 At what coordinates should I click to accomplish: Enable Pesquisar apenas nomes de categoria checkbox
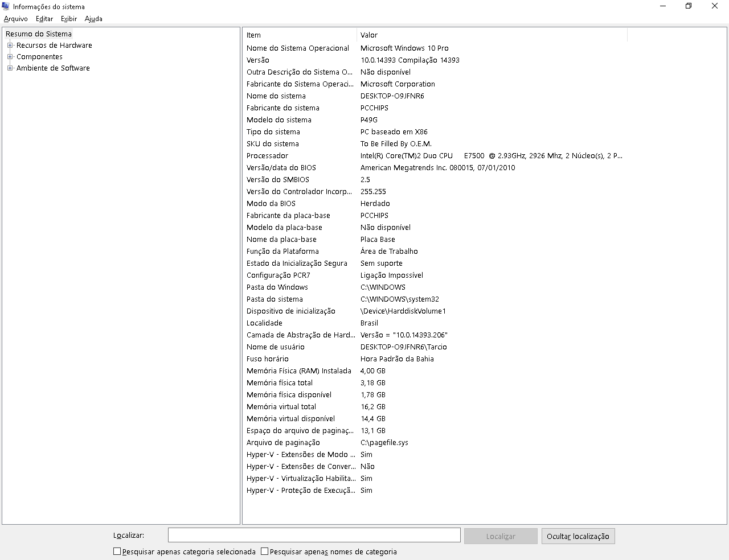coord(265,551)
